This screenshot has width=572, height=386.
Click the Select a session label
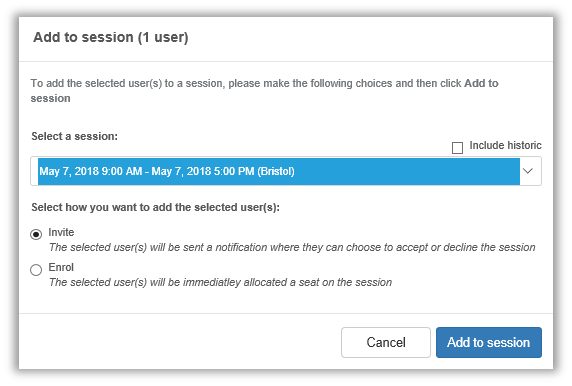click(74, 136)
